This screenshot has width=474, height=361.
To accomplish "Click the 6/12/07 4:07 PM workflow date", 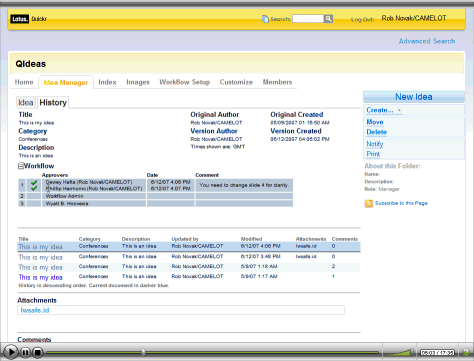I will click(x=170, y=188).
